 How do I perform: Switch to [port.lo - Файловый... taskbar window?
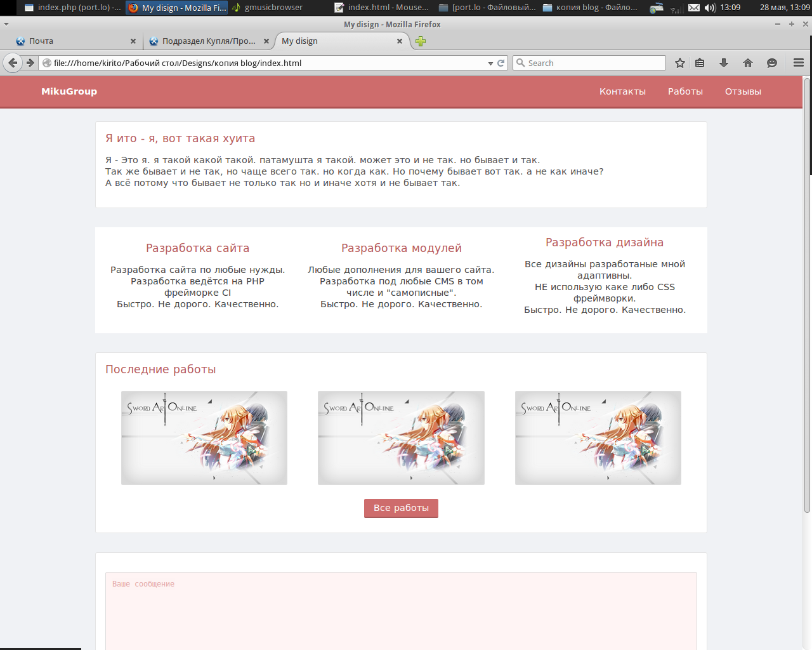coord(487,8)
